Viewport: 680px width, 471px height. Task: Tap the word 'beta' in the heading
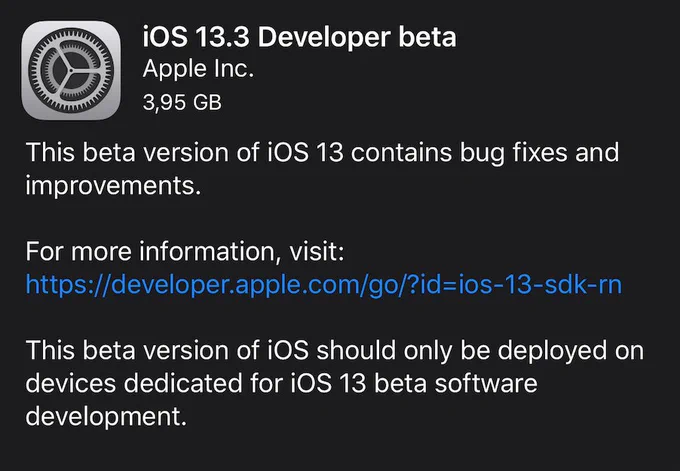pyautogui.click(x=427, y=37)
